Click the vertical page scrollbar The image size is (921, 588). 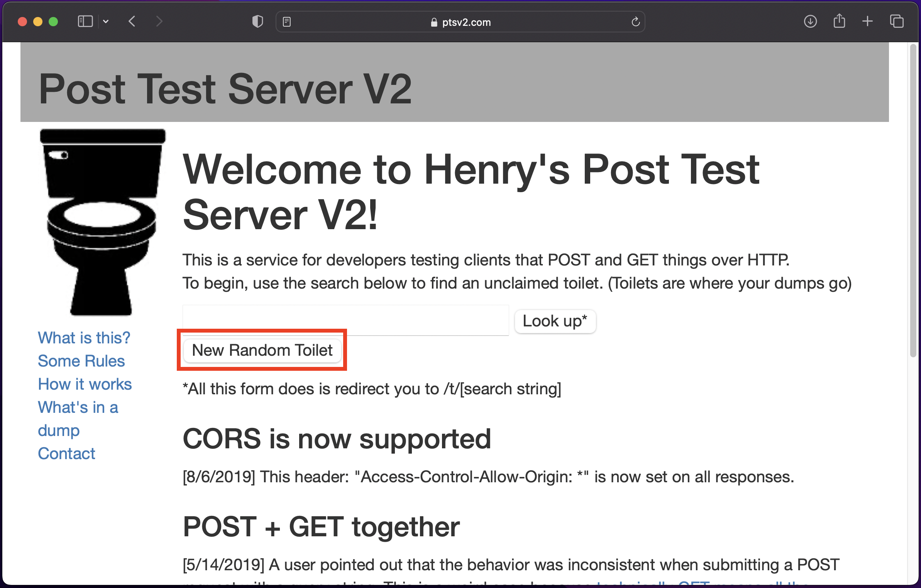coord(913,201)
